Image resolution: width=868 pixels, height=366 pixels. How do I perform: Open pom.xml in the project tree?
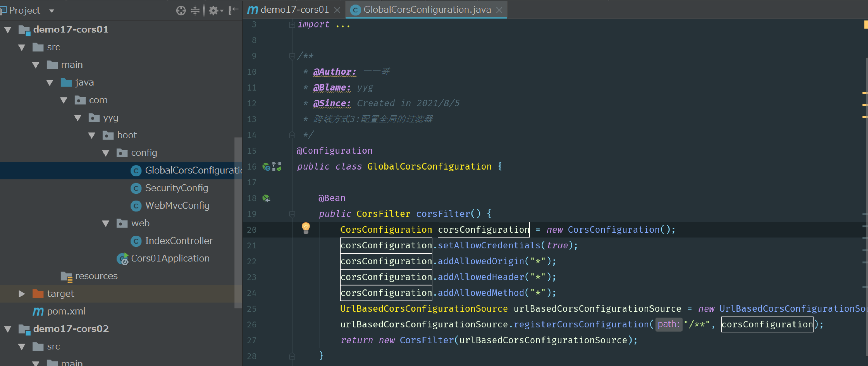click(66, 311)
